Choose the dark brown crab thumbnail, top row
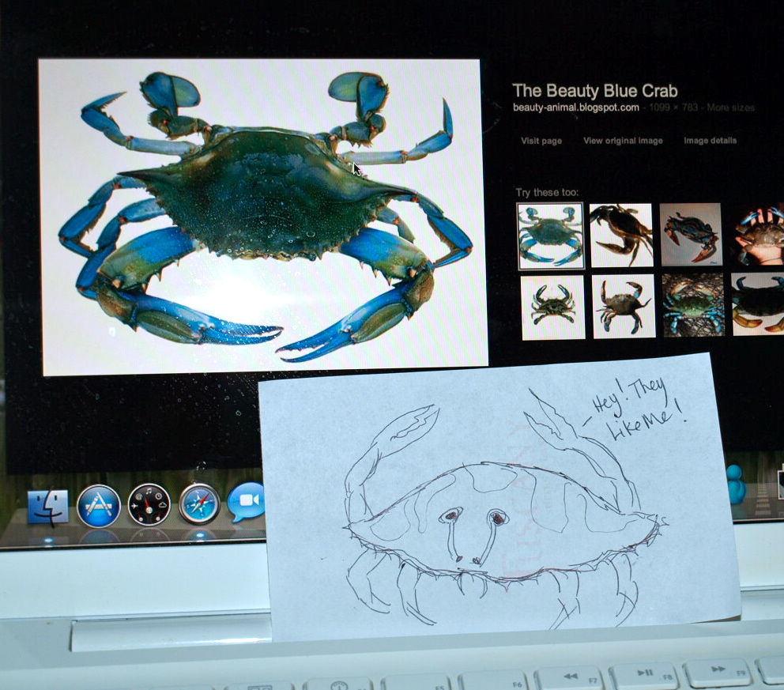The width and height of the screenshot is (784, 690). tap(621, 235)
